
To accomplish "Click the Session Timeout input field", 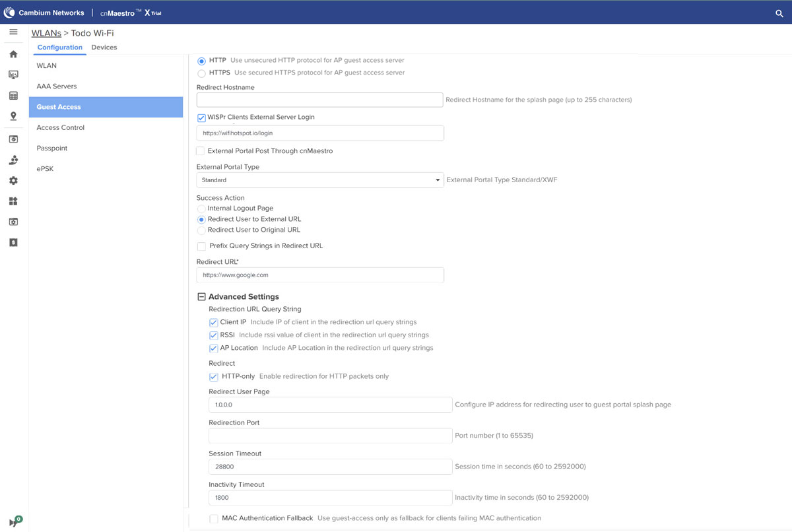I will [x=330, y=467].
